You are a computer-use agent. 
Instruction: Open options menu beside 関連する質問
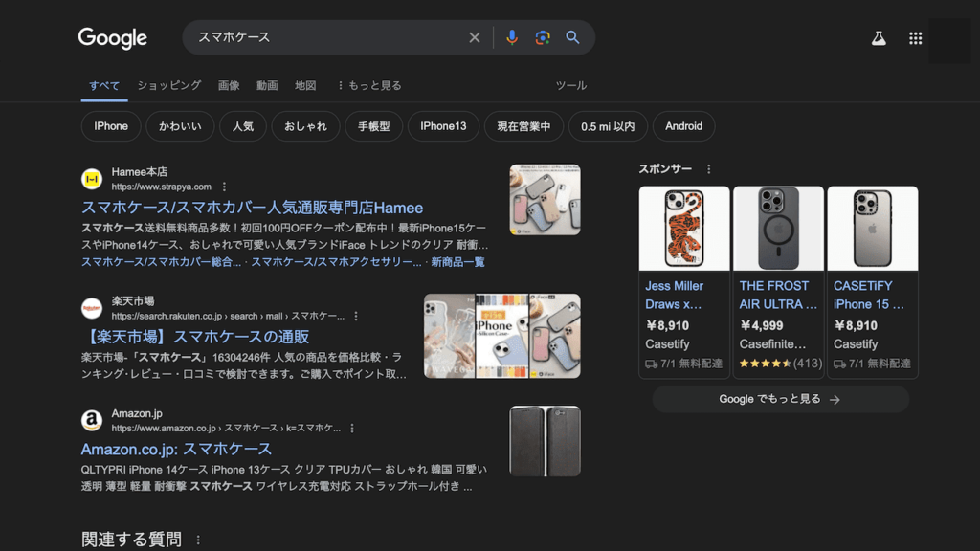[x=198, y=540]
